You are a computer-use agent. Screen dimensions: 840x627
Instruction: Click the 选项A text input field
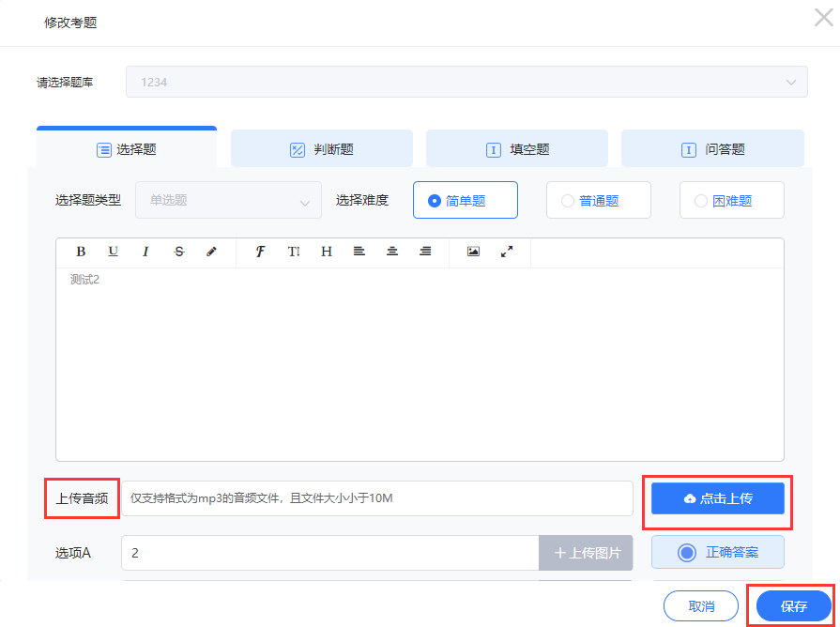(x=329, y=553)
